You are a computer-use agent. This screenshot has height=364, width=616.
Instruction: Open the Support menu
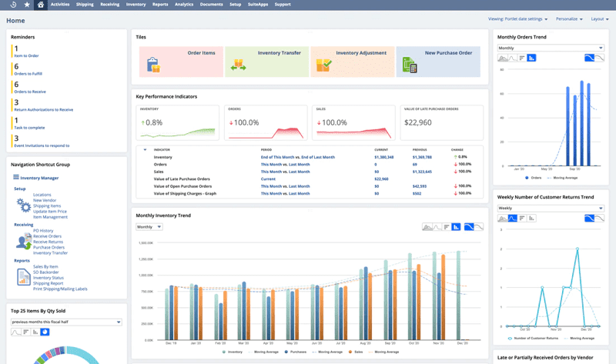coord(283,5)
